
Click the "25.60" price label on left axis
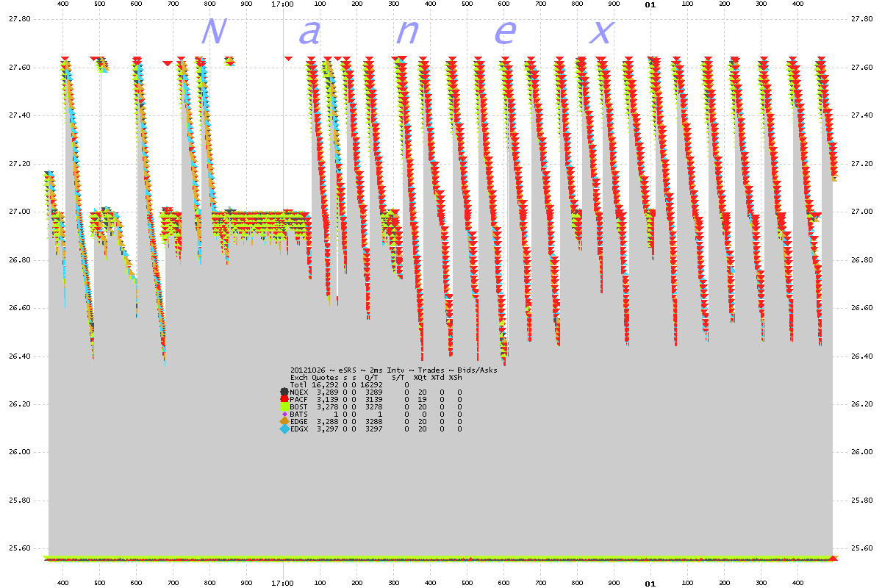[x=19, y=548]
